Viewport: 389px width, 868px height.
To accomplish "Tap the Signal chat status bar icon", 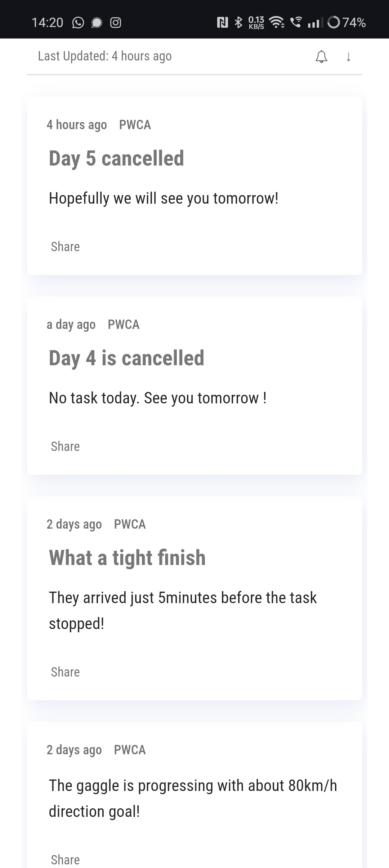I will tap(97, 23).
